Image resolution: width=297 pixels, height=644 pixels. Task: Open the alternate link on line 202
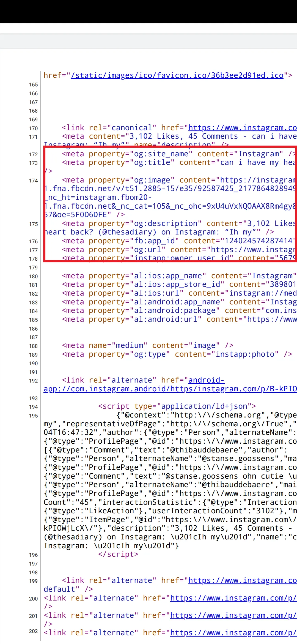pyautogui.click(x=233, y=633)
